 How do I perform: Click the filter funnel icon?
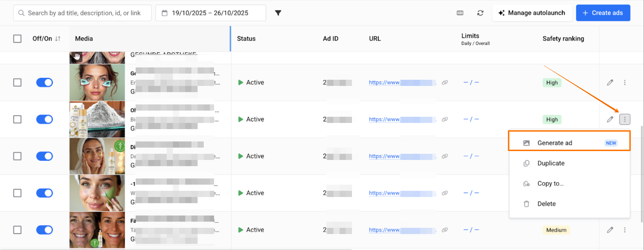point(278,13)
